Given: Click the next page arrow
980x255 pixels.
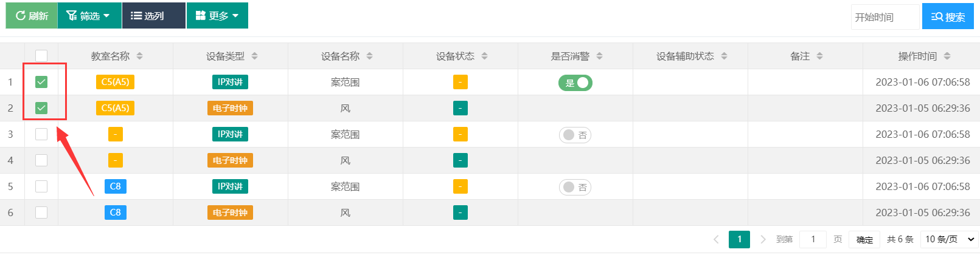Looking at the screenshot, I should click(763, 239).
